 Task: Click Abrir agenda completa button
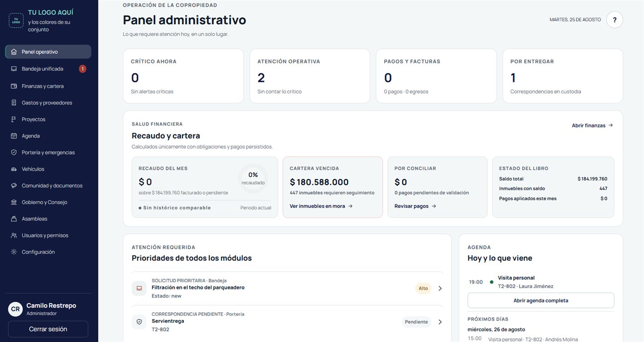click(x=541, y=301)
